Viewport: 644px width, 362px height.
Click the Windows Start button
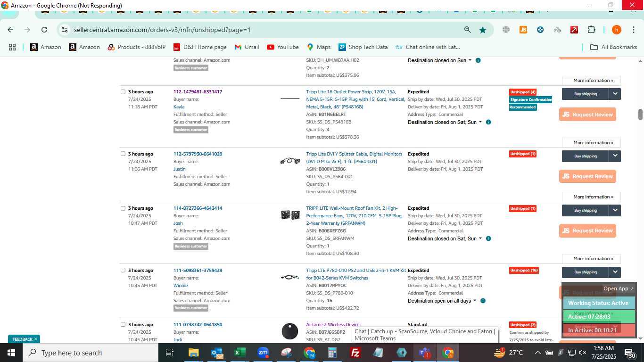[x=11, y=353]
